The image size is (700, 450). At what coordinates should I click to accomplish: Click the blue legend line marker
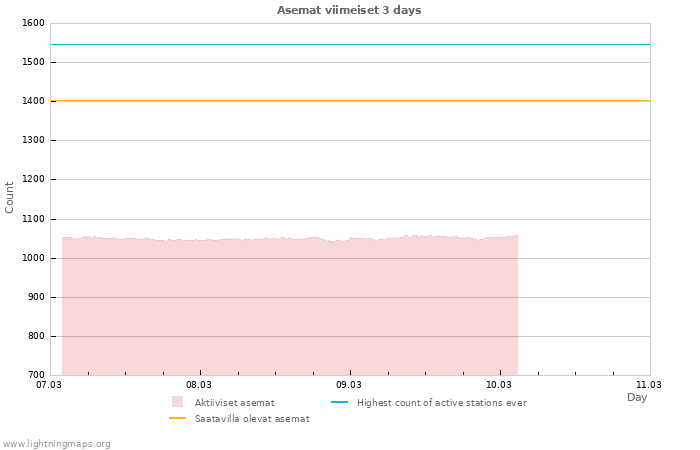[x=340, y=402]
